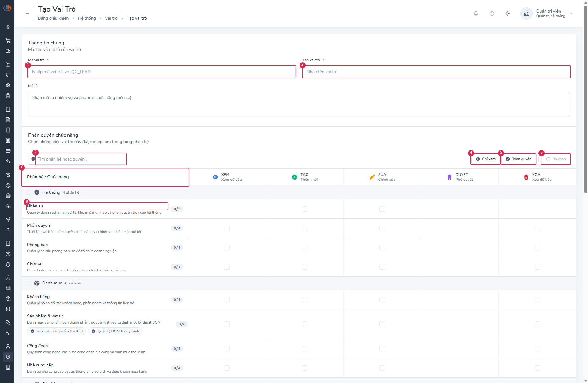This screenshot has height=383, width=588.
Task: Toggle the light/dark theme sun icon
Action: point(508,13)
